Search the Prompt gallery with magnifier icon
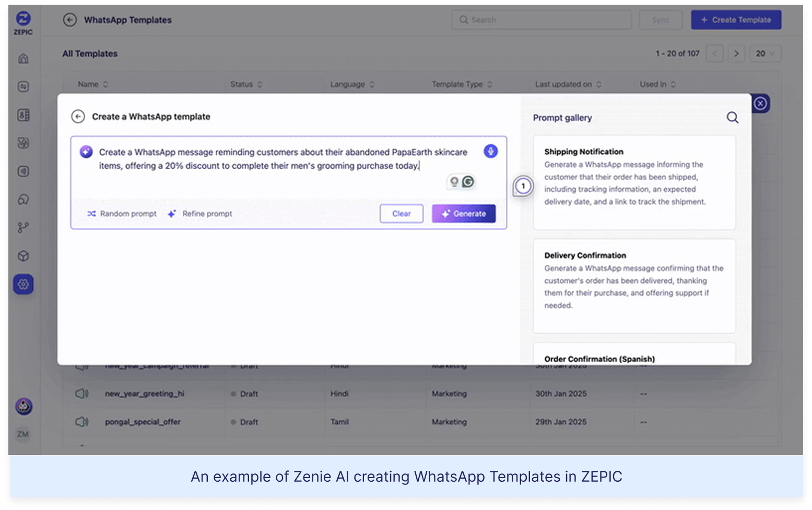Screen dimensions: 812x510 click(733, 118)
